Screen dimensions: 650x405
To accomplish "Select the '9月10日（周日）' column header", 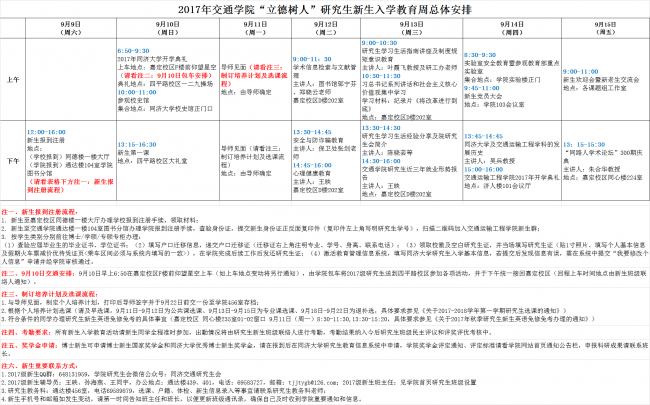I will [168, 28].
